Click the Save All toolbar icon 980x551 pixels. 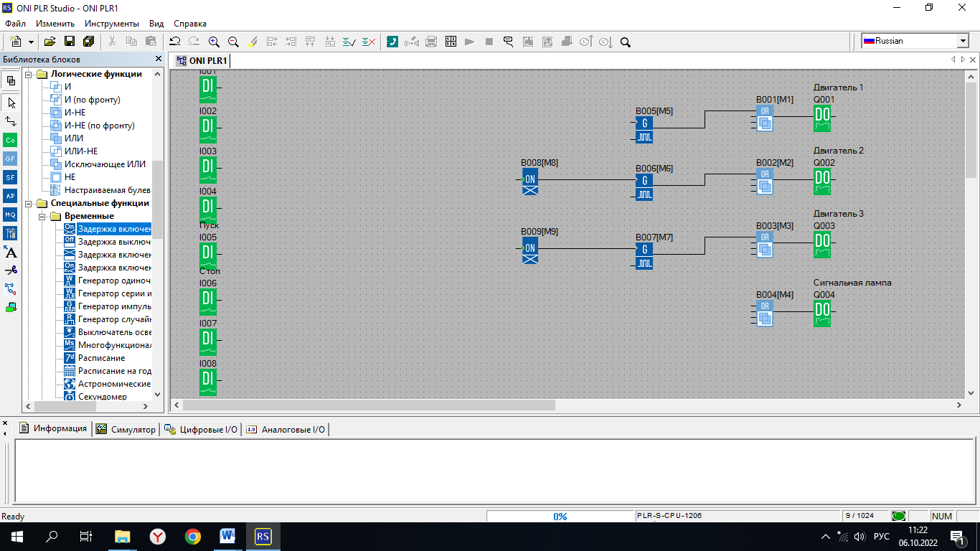click(90, 42)
